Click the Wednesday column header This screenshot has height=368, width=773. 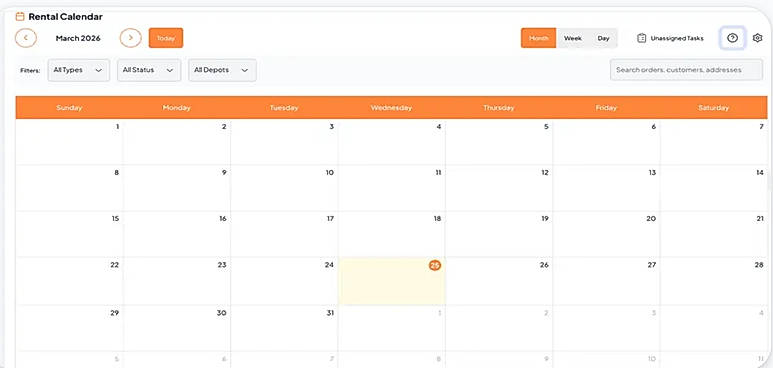point(391,108)
